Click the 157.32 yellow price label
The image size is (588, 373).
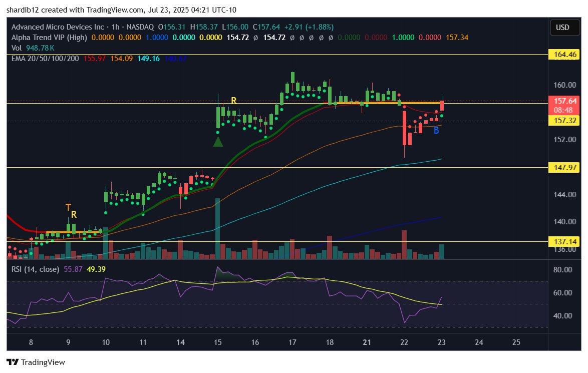click(x=564, y=120)
